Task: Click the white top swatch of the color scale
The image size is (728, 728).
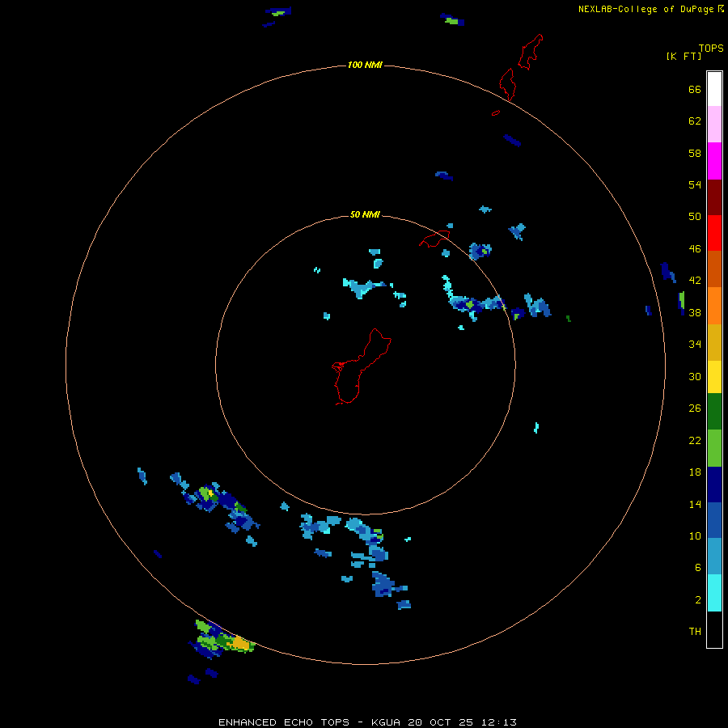Action: pyautogui.click(x=714, y=89)
